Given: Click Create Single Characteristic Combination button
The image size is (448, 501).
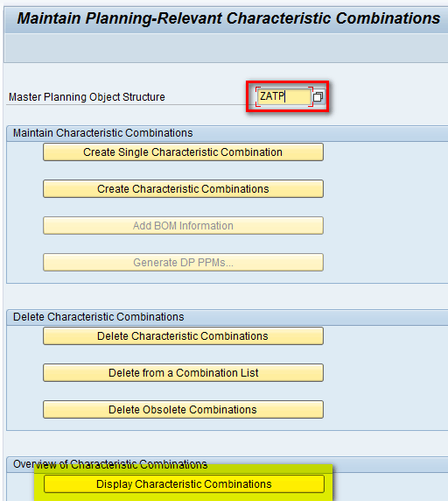Looking at the screenshot, I should tap(183, 152).
